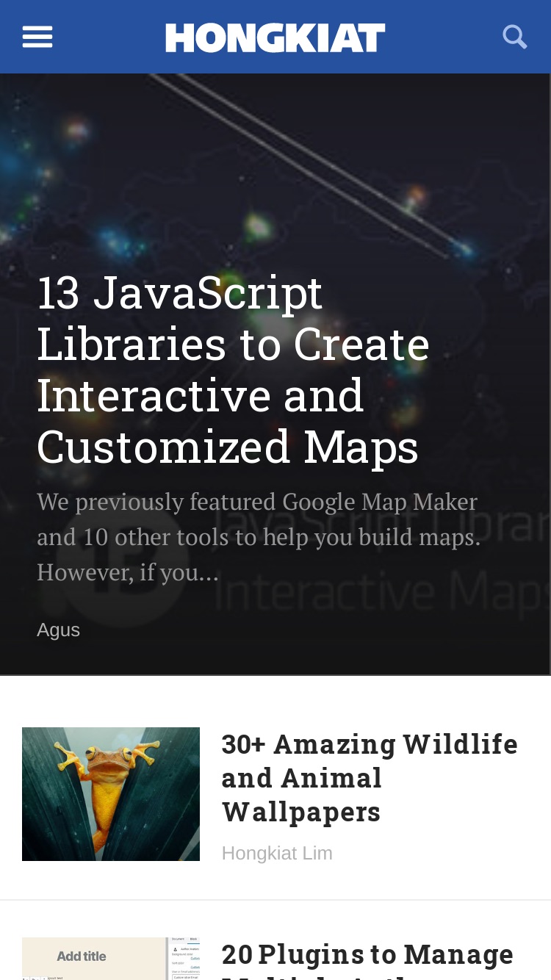Viewport: 551px width, 980px height.
Task: Go to homepage via Hongkiat logo
Action: [x=275, y=37]
